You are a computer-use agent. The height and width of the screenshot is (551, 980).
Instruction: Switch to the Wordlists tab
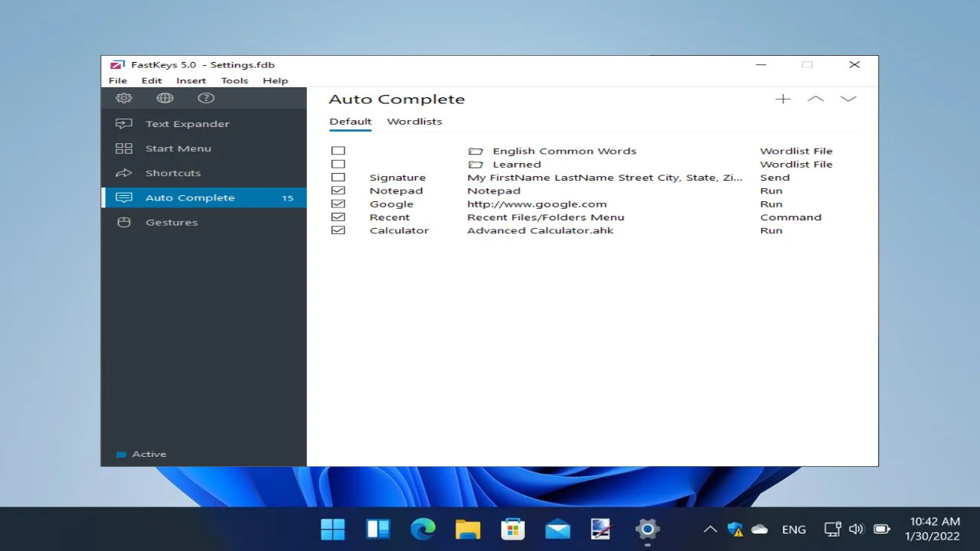tap(414, 122)
